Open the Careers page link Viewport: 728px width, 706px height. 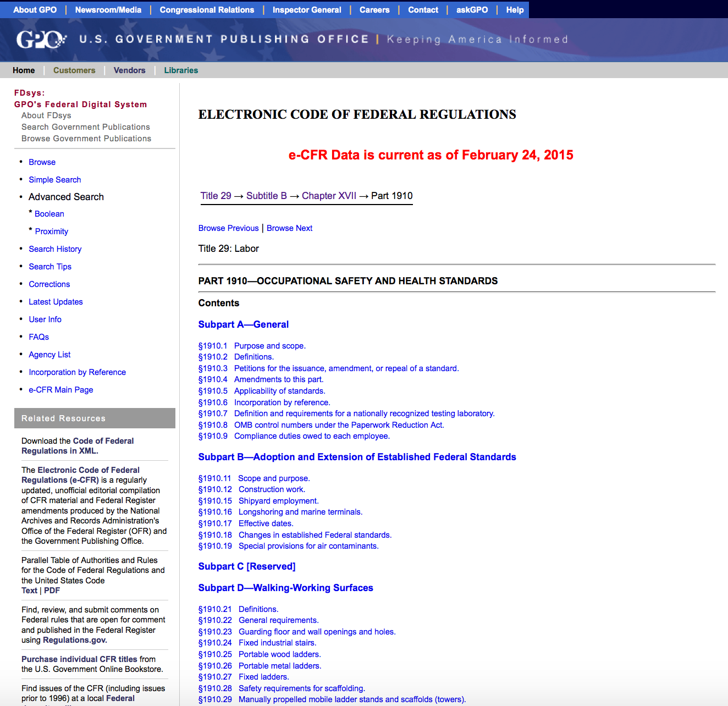[x=374, y=10]
